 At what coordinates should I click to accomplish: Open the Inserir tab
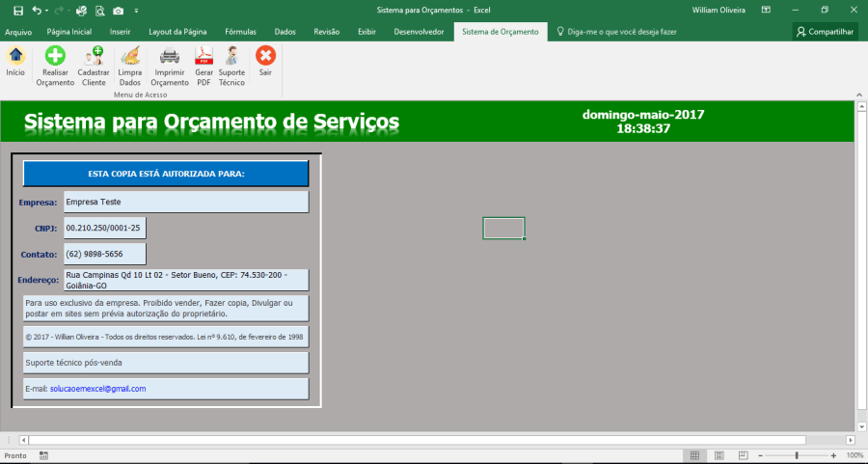tap(120, 32)
